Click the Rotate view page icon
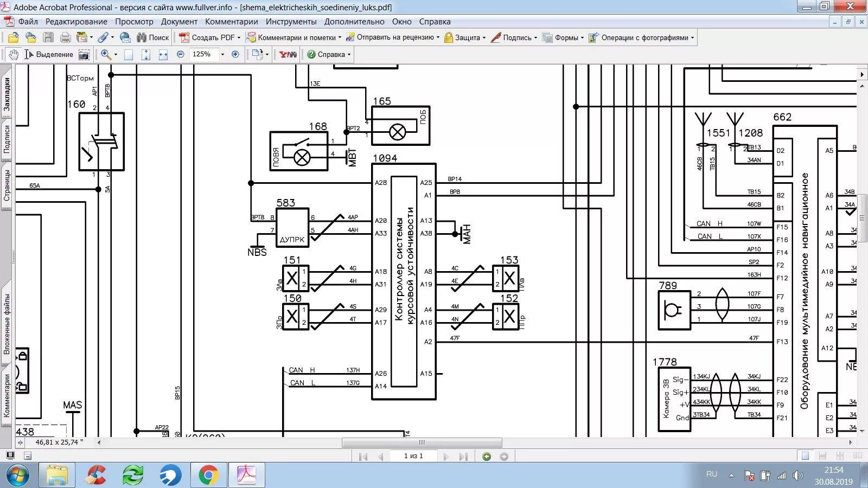Image resolution: width=868 pixels, height=488 pixels. tap(257, 54)
